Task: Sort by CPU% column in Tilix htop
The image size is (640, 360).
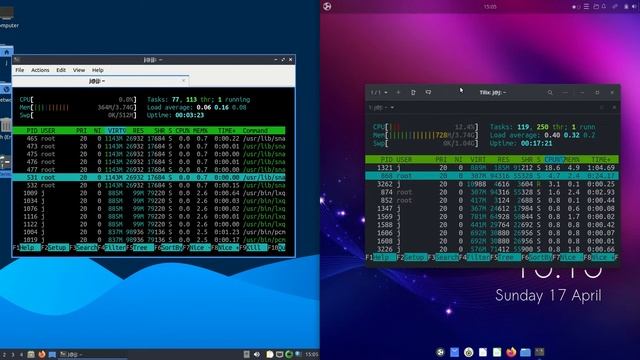Action: (554, 160)
